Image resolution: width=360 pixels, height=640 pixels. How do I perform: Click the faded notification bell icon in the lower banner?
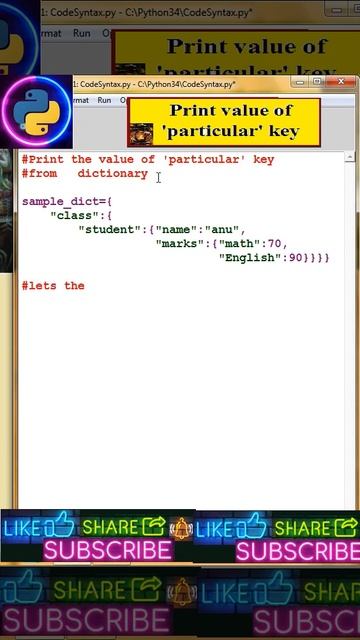[182, 592]
